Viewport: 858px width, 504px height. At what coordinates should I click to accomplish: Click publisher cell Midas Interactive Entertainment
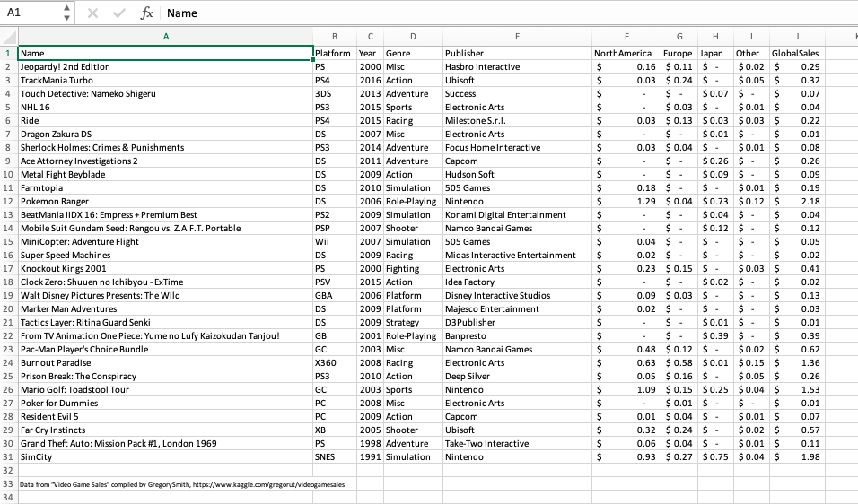tap(517, 256)
